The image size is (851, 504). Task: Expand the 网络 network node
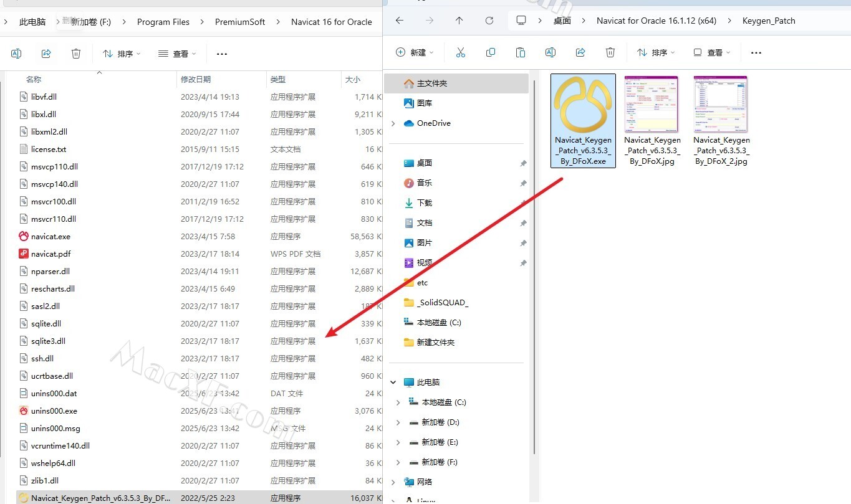393,482
